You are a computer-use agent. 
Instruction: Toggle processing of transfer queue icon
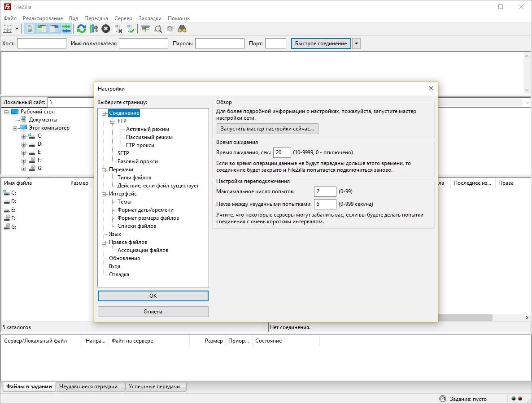click(94, 29)
